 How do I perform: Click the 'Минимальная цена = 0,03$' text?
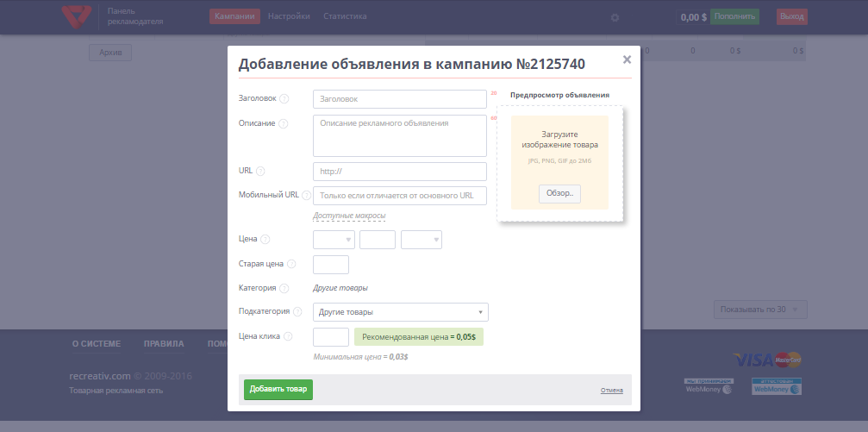click(361, 357)
